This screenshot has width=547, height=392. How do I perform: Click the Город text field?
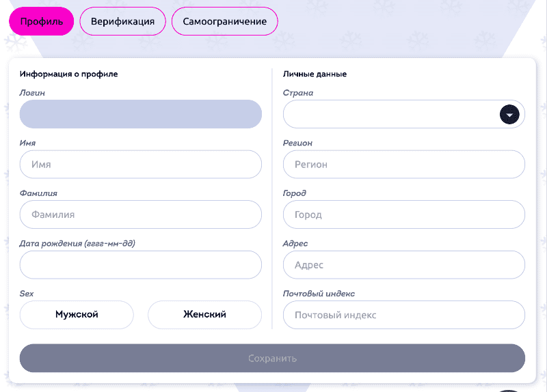pyautogui.click(x=403, y=214)
